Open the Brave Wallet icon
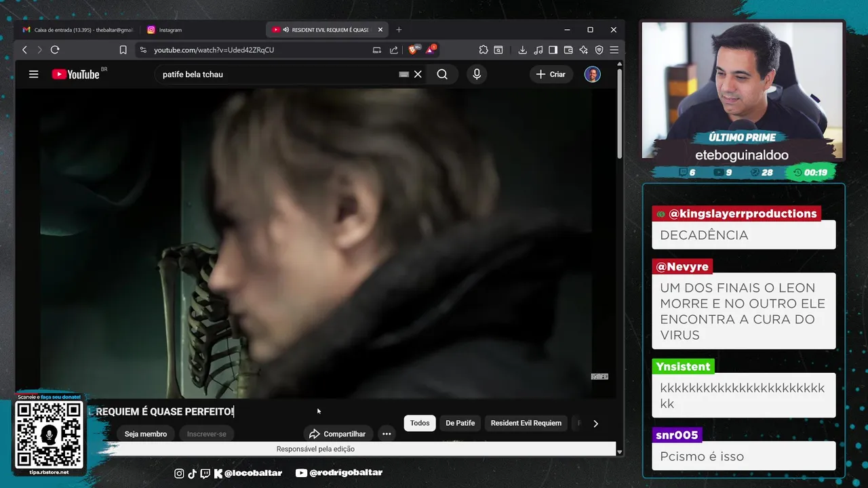The image size is (868, 488). pos(568,49)
